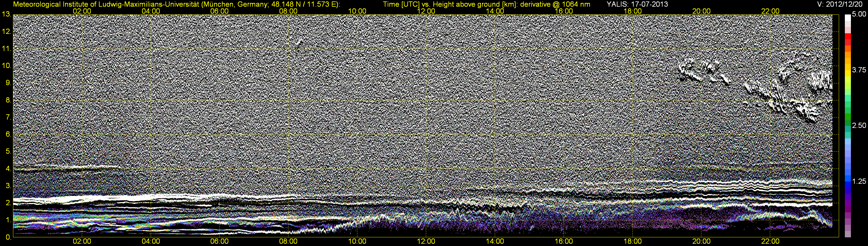The height and width of the screenshot is (246, 868).
Task: Click the 12 km height axis label
Action: pyautogui.click(x=6, y=31)
